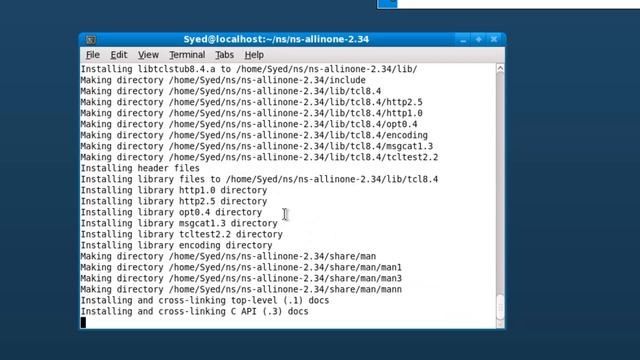Close the terminal window
The image size is (640, 360).
(x=494, y=40)
